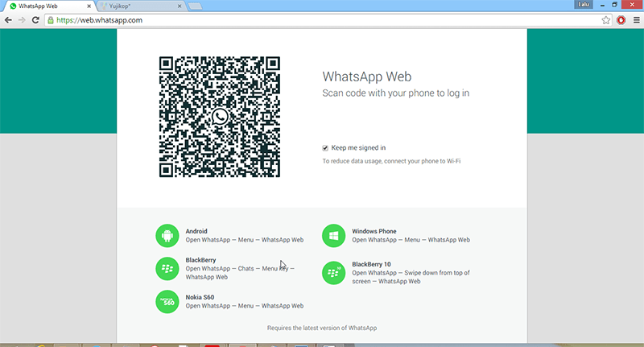Open the Opera extension icon
The image size is (644, 347).
[x=621, y=20]
